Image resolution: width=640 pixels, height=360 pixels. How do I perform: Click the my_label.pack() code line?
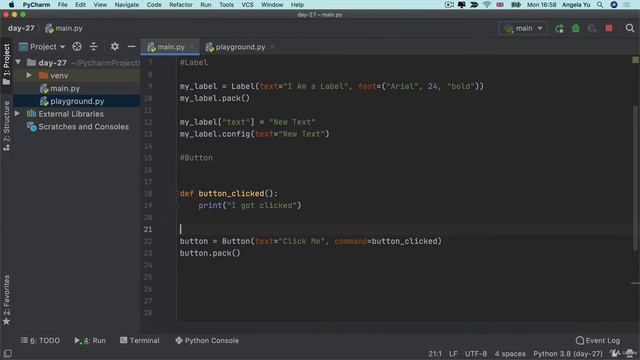pyautogui.click(x=215, y=98)
